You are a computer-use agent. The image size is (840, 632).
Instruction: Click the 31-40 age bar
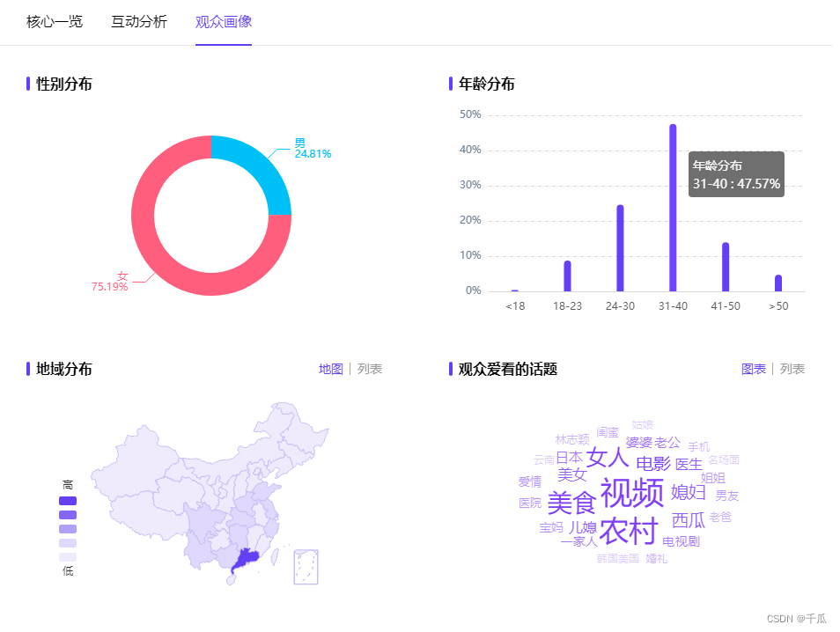673,208
